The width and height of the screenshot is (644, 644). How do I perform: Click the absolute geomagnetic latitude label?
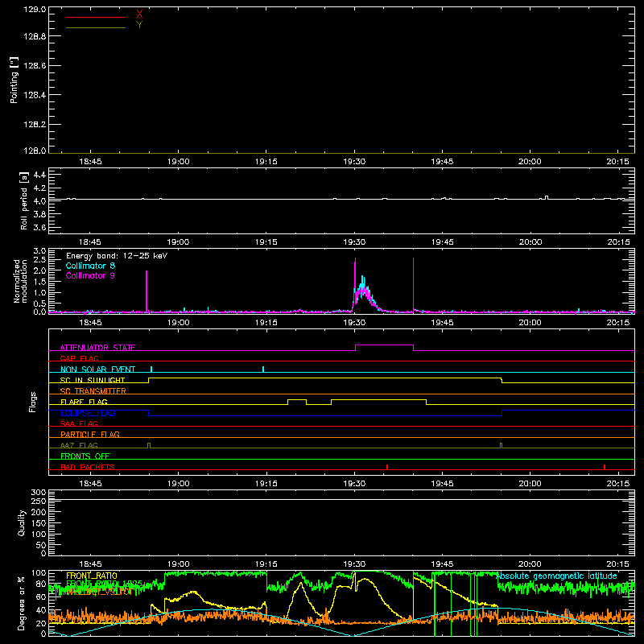[x=556, y=576]
